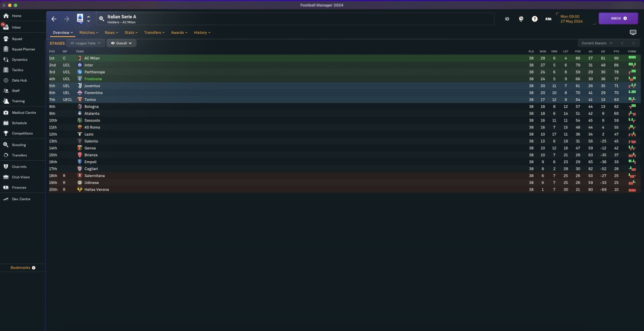Click the Fiorentina club badge

[79, 93]
